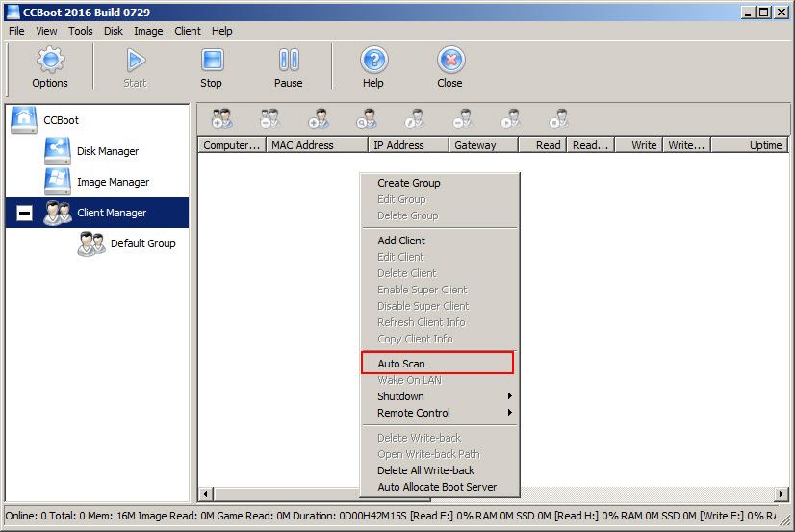Expand the Shutdown submenu arrow

(x=509, y=396)
